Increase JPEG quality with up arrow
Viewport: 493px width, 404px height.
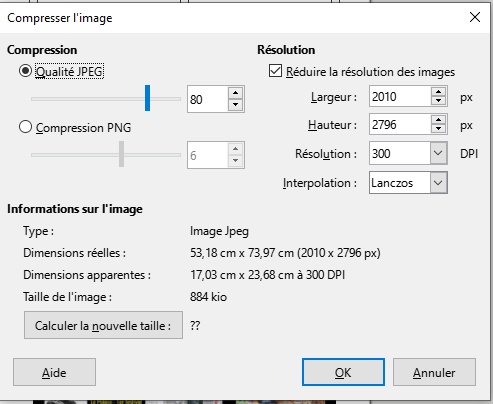(x=236, y=93)
